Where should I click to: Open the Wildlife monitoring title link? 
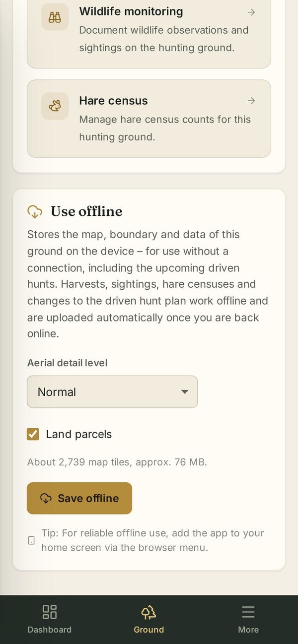131,11
